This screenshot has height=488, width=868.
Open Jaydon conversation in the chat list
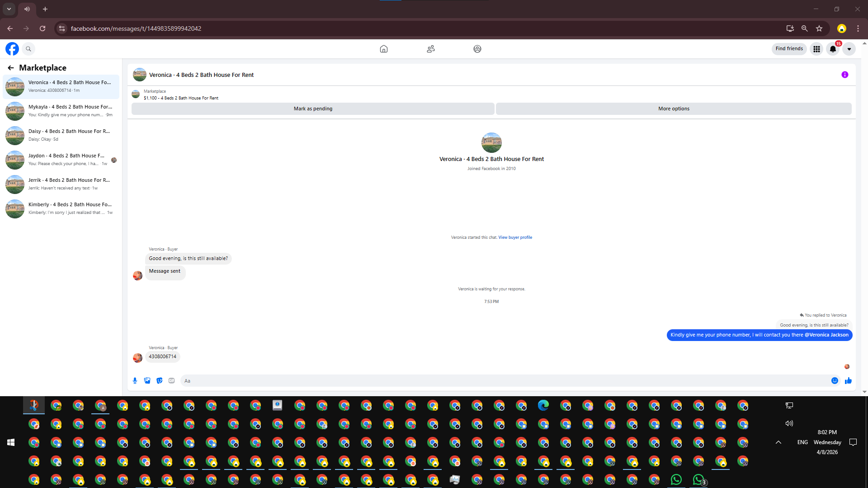point(61,160)
